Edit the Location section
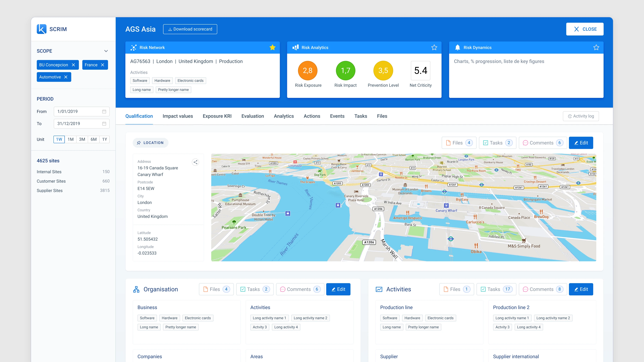Screen dimensions: 644x362 581,143
